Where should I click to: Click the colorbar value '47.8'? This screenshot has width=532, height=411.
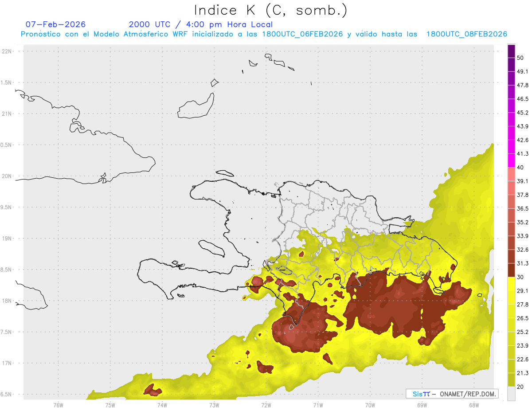pyautogui.click(x=523, y=85)
